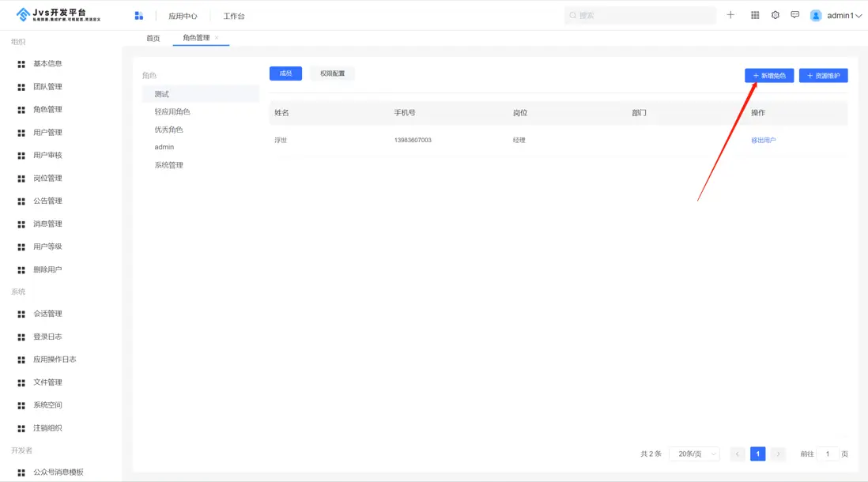
Task: Click the plus icon in top bar
Action: pos(730,15)
